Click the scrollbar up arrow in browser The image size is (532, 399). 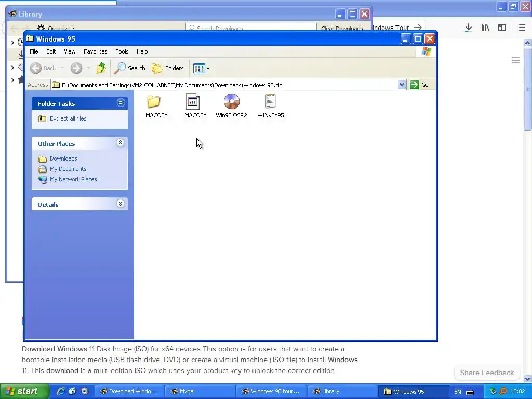(x=528, y=43)
